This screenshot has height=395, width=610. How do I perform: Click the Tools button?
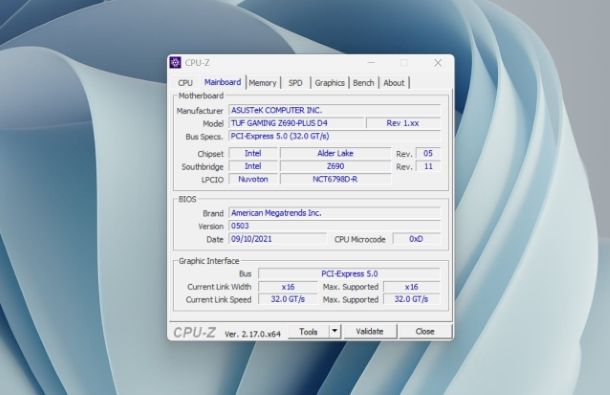coord(309,332)
